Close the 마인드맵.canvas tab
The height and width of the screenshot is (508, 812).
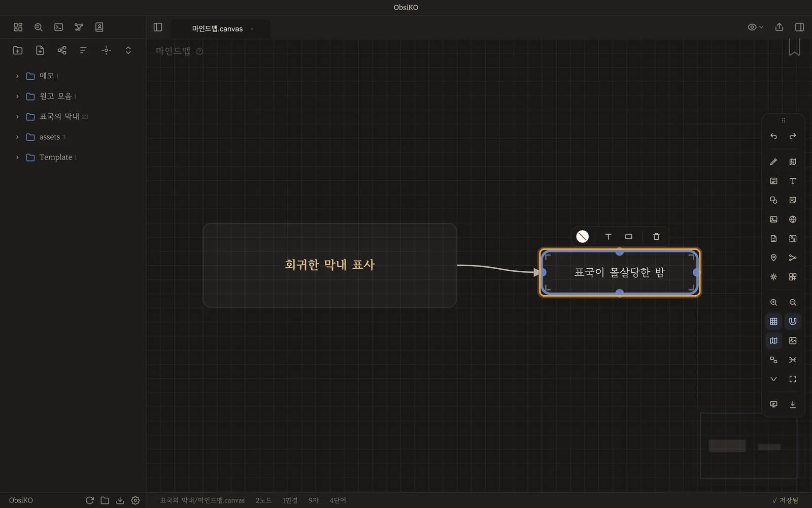[x=252, y=29]
